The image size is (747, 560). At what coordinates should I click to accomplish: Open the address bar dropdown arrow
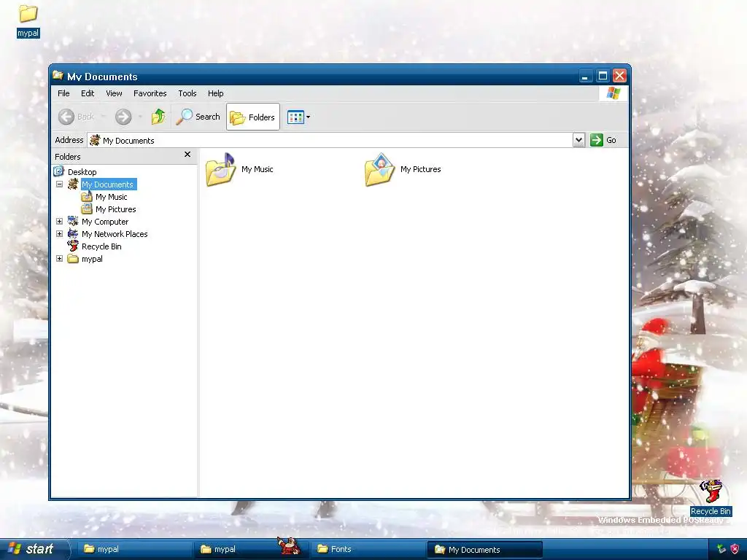[x=578, y=140]
